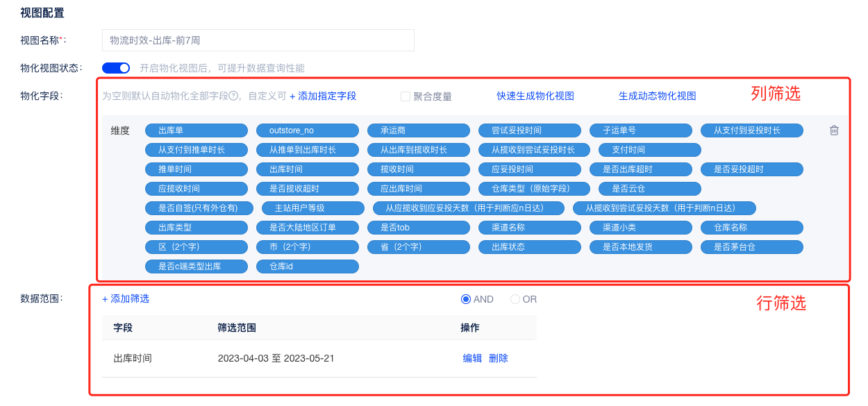
Task: Delete the 出库时间 filter row
Action: (499, 358)
